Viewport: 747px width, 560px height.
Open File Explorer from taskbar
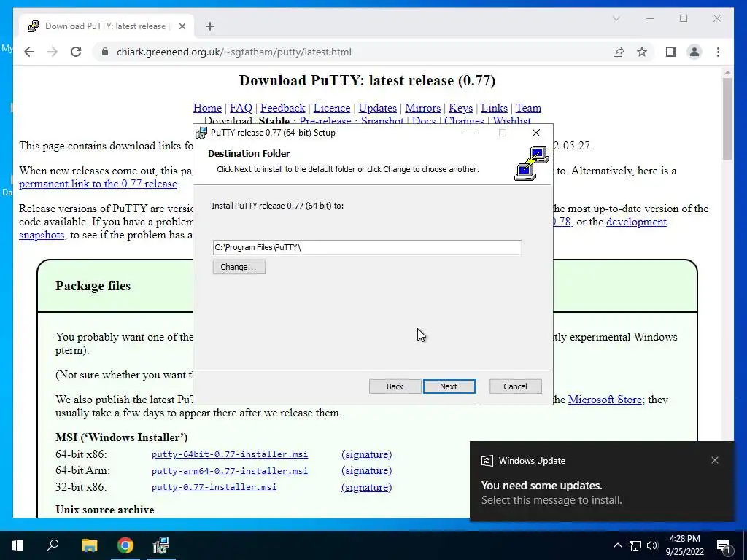point(89,545)
